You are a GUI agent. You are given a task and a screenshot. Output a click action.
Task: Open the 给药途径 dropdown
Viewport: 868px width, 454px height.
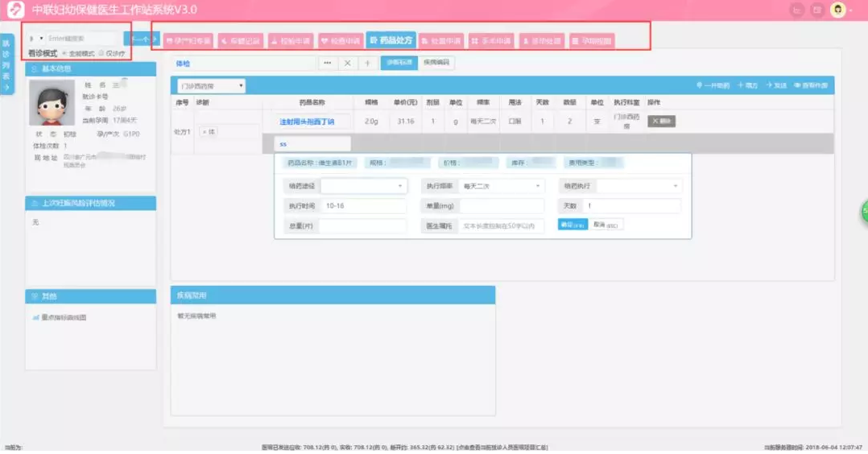pyautogui.click(x=364, y=186)
